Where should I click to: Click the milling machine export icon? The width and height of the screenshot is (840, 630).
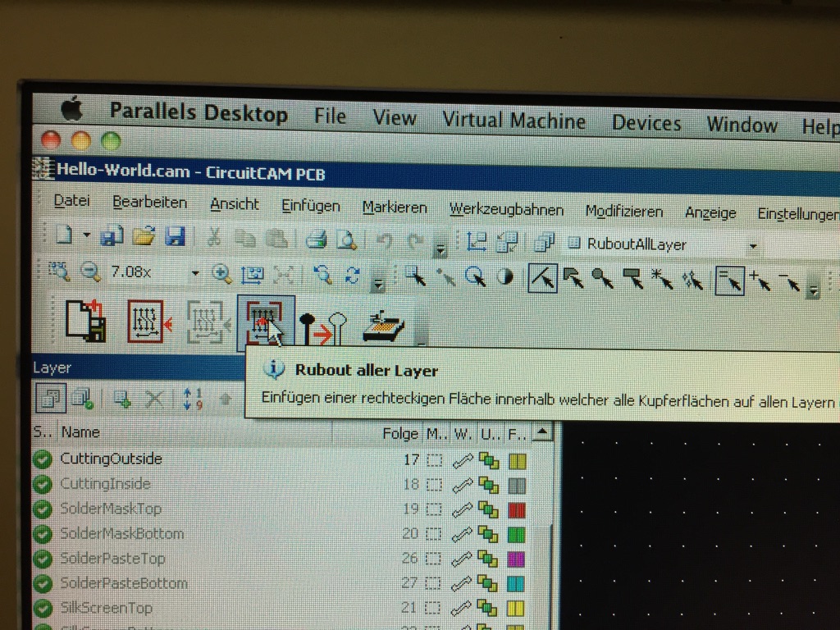click(x=383, y=326)
